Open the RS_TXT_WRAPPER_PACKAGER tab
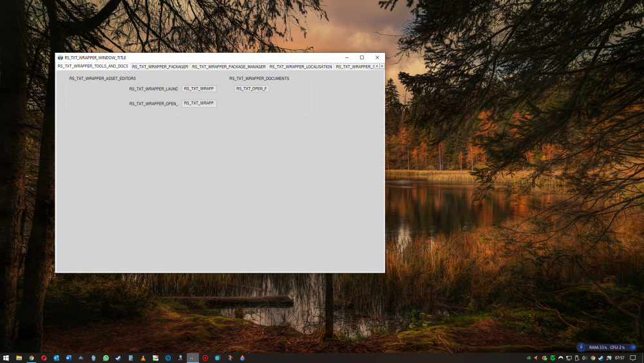 tap(160, 66)
